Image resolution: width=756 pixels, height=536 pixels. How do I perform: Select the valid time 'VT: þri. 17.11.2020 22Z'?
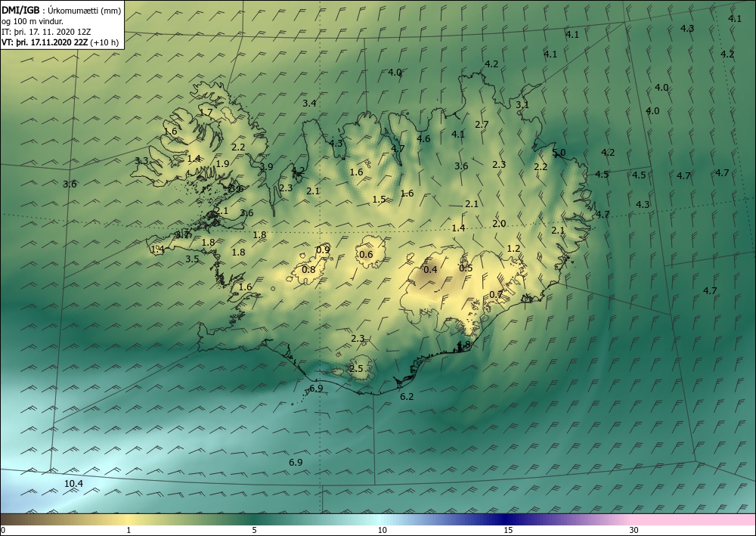[45, 42]
